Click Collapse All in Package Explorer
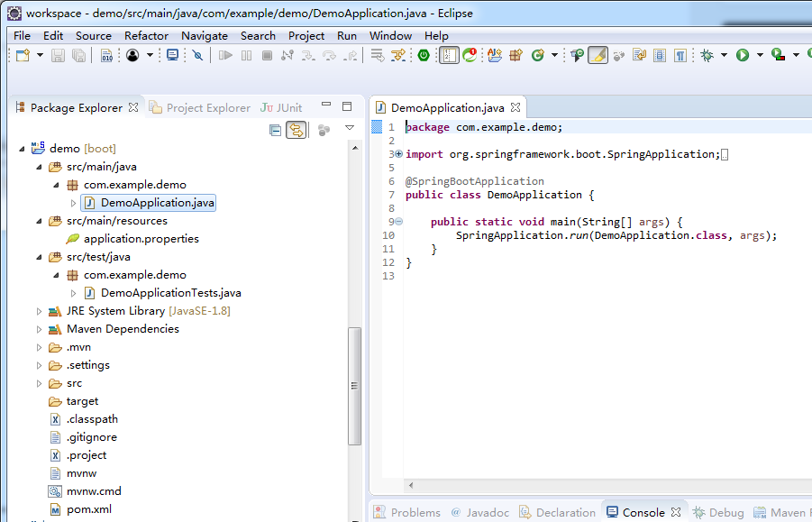Image resolution: width=812 pixels, height=522 pixels. coord(276,131)
